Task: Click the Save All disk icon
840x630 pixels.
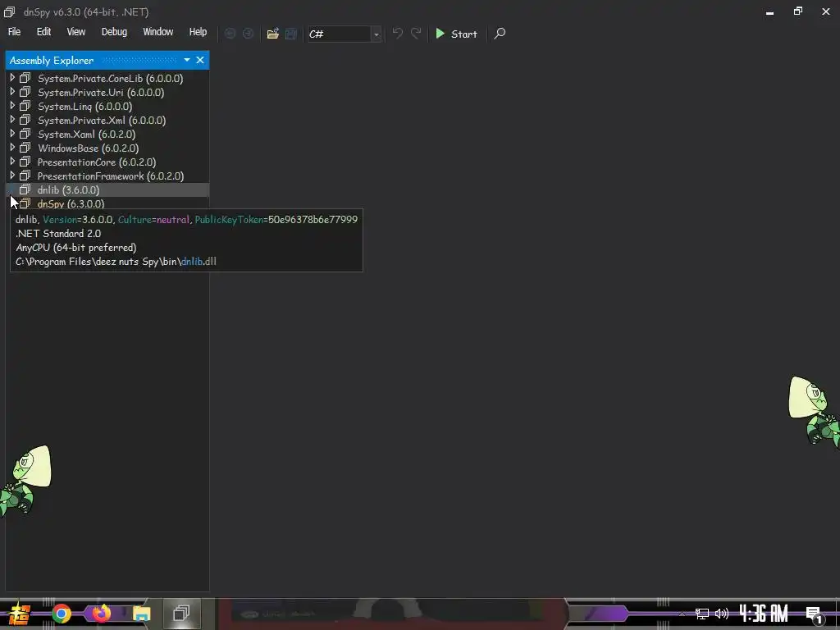Action: (291, 34)
